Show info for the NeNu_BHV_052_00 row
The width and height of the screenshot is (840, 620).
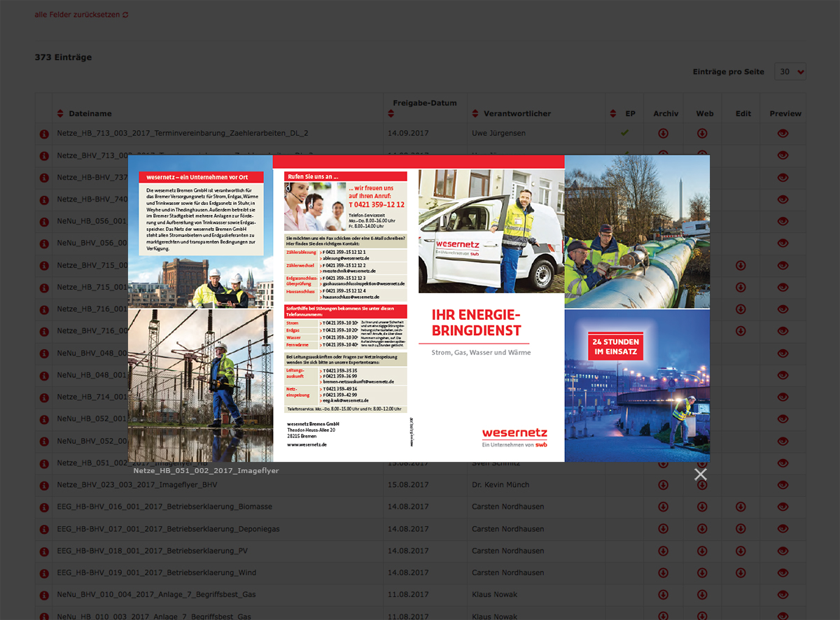43,442
